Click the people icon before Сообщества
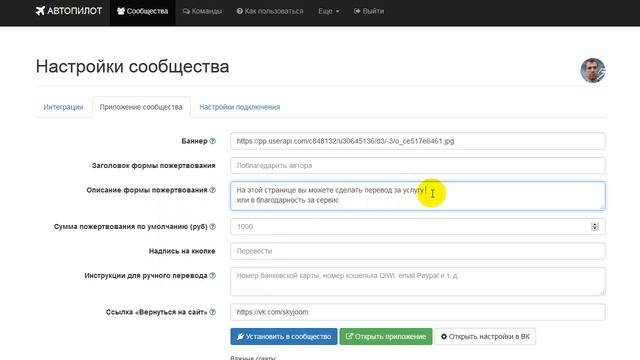 [x=121, y=11]
